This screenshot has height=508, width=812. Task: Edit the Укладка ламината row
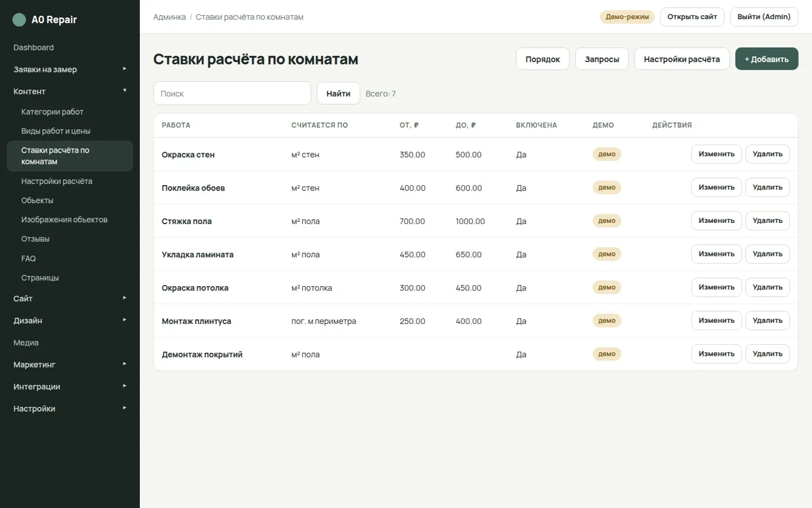pos(716,254)
